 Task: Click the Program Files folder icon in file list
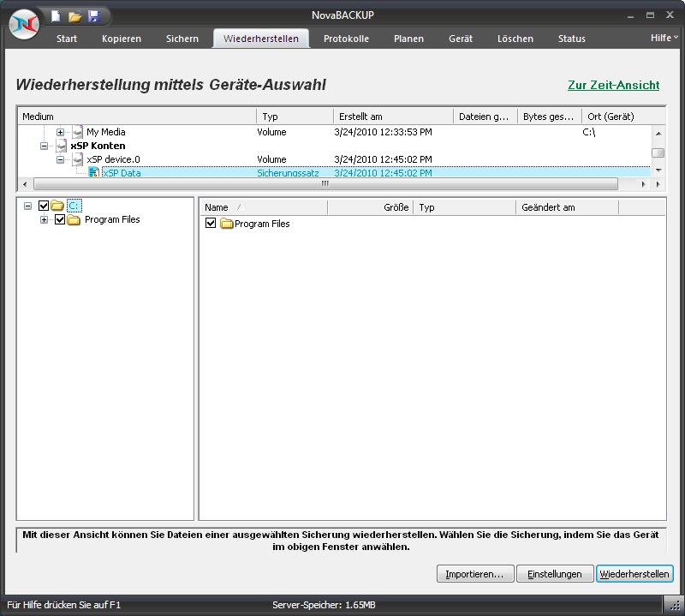click(x=226, y=224)
